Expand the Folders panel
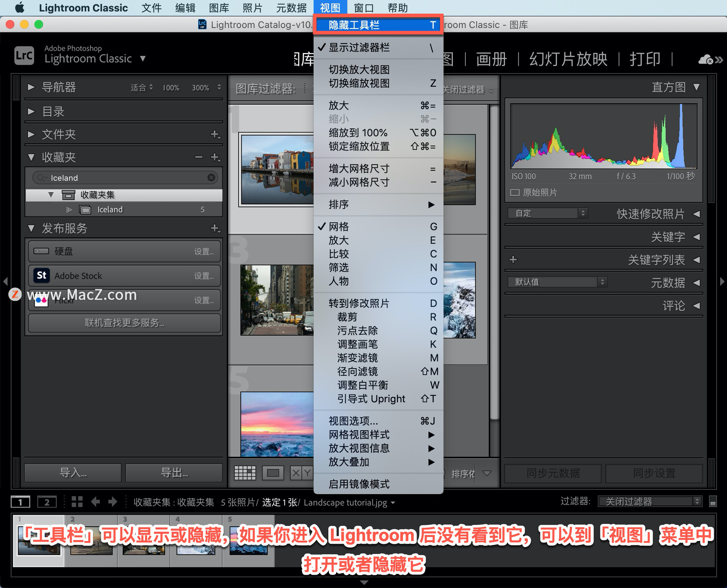Viewport: 727px width, 588px height. (x=31, y=134)
